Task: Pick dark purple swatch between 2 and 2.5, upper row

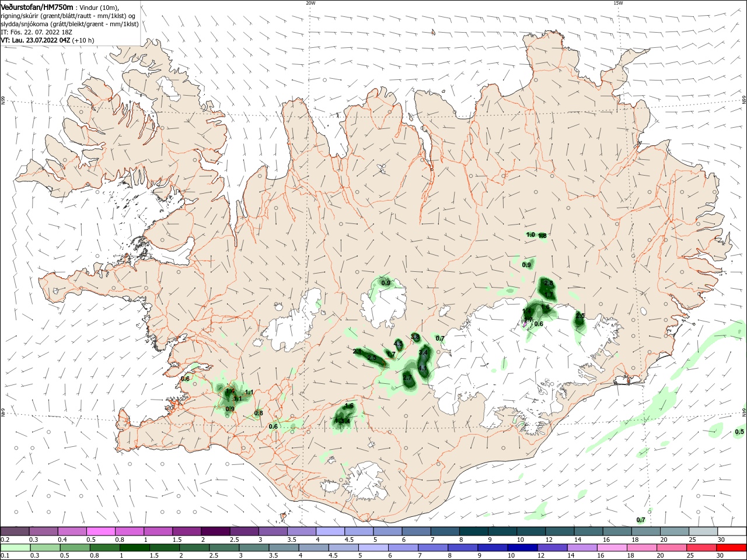Action: [215, 531]
